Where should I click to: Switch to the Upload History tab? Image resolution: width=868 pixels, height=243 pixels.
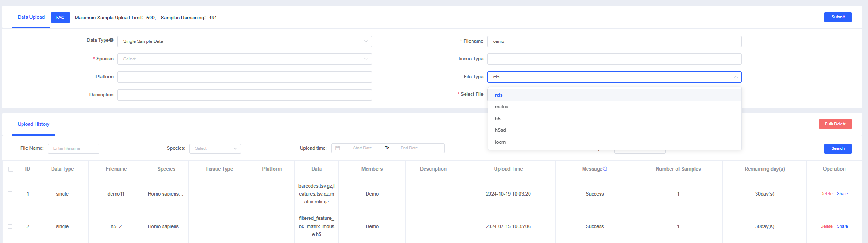point(34,124)
